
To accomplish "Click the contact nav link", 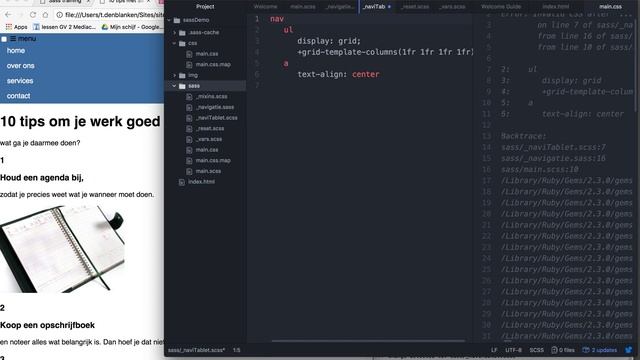I will coord(18,96).
